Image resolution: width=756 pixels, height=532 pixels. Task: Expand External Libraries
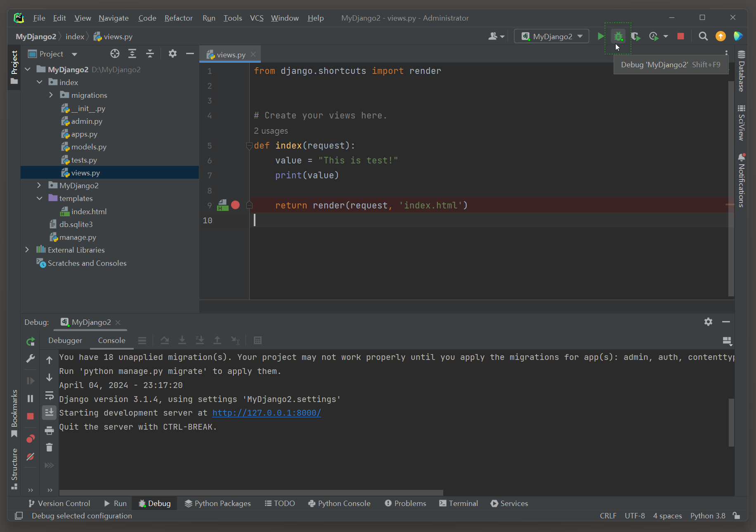(x=27, y=250)
